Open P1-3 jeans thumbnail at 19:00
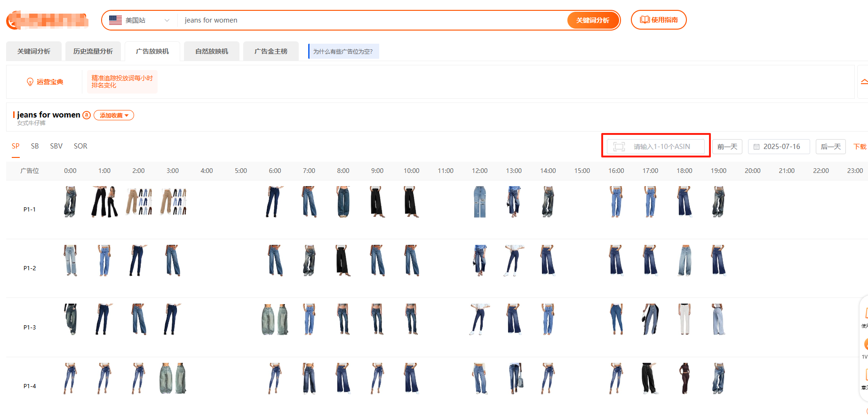The height and width of the screenshot is (415, 868). point(718,320)
